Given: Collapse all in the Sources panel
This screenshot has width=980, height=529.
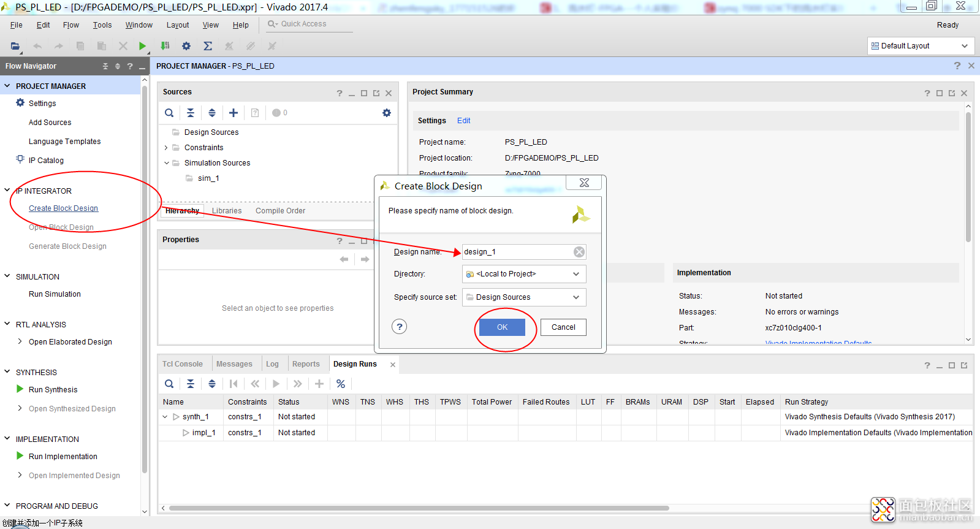Looking at the screenshot, I should (x=191, y=113).
